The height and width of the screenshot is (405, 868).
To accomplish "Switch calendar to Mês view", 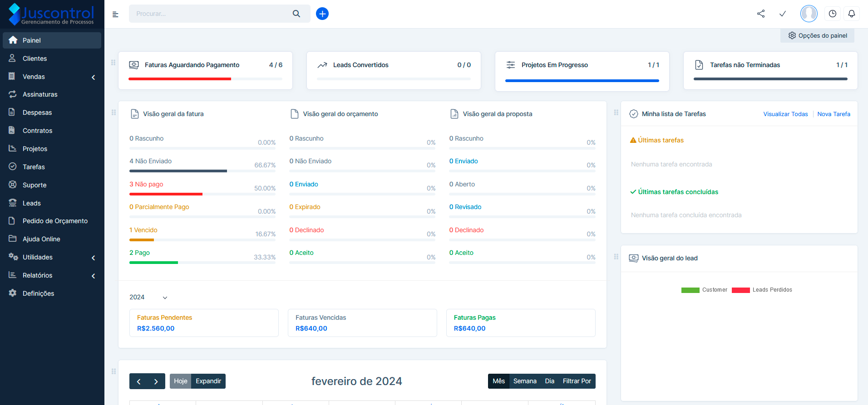I will (499, 381).
